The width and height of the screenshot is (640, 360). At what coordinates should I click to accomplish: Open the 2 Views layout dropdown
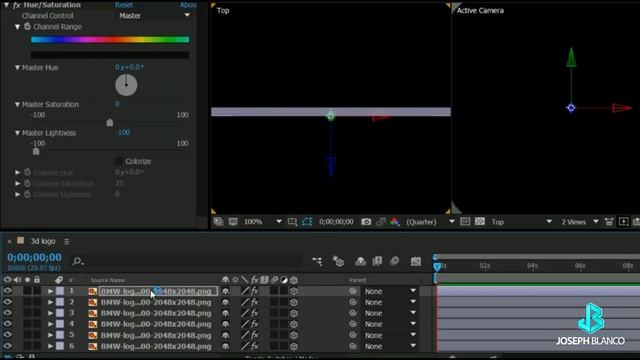click(x=580, y=222)
